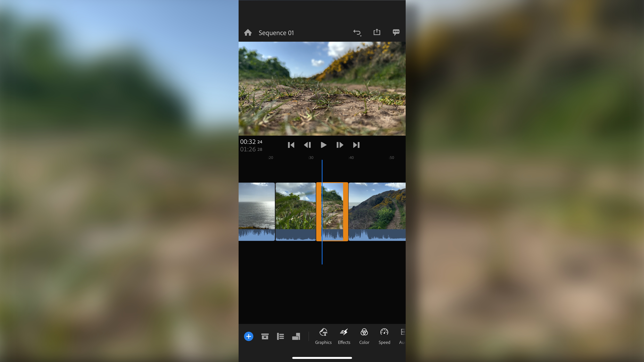Screen dimensions: 644x362
Task: Step back one frame
Action: (307, 145)
